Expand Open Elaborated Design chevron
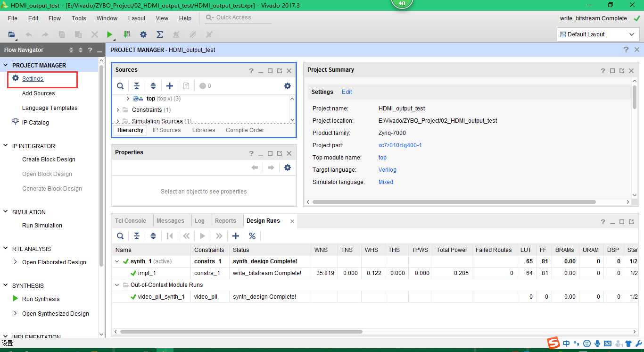This screenshot has width=644, height=352. 15,262
